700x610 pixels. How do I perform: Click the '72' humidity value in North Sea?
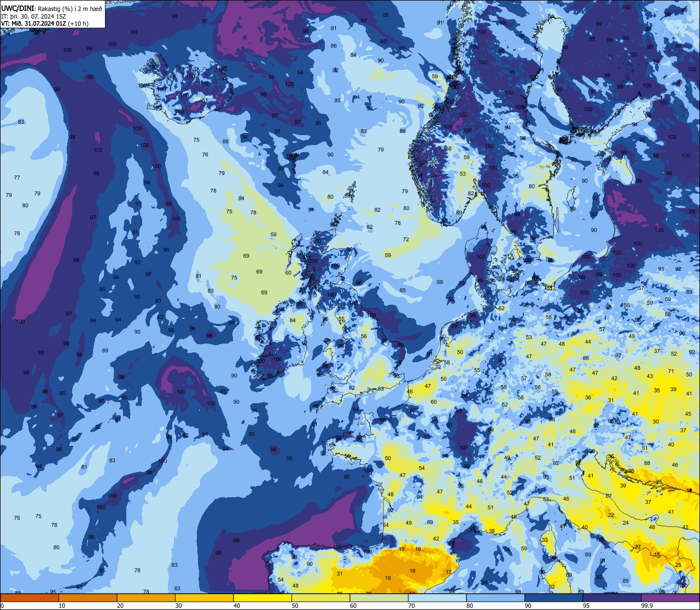[x=406, y=240]
